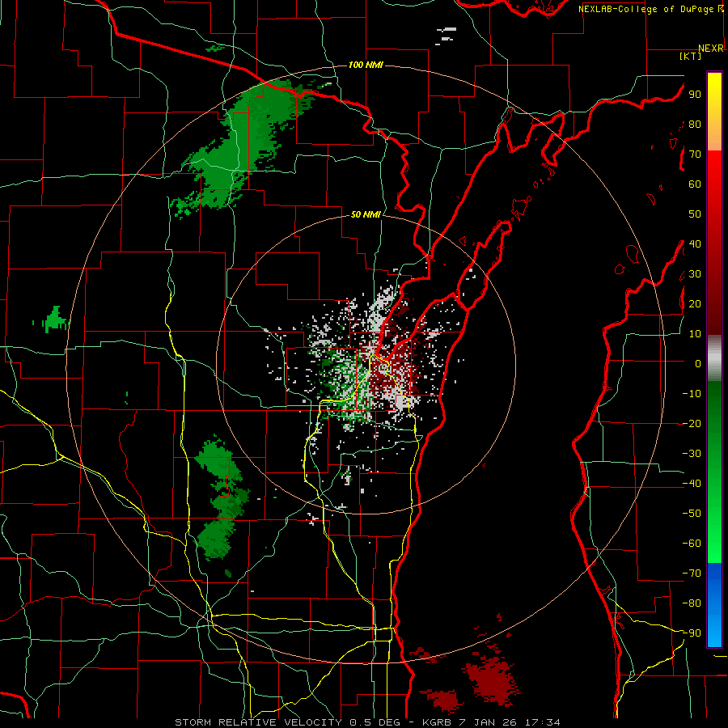The image size is (728, 728).
Task: Click the positive 50 legend value
Action: [695, 214]
